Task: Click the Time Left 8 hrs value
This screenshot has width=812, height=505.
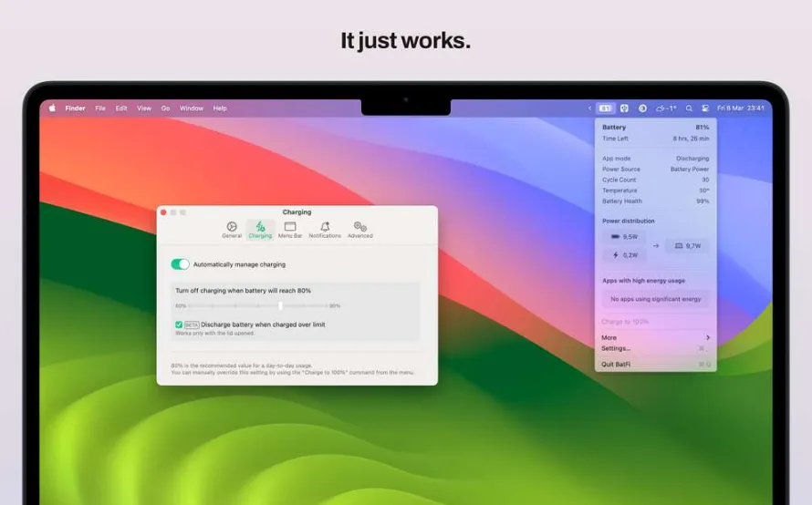Action: pyautogui.click(x=691, y=139)
